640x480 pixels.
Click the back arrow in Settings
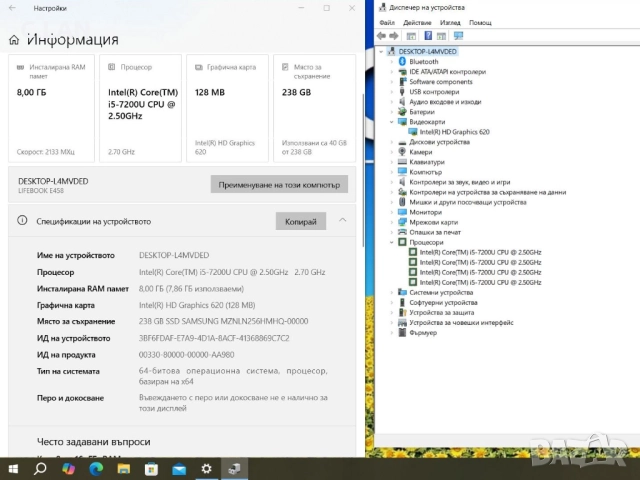point(12,8)
